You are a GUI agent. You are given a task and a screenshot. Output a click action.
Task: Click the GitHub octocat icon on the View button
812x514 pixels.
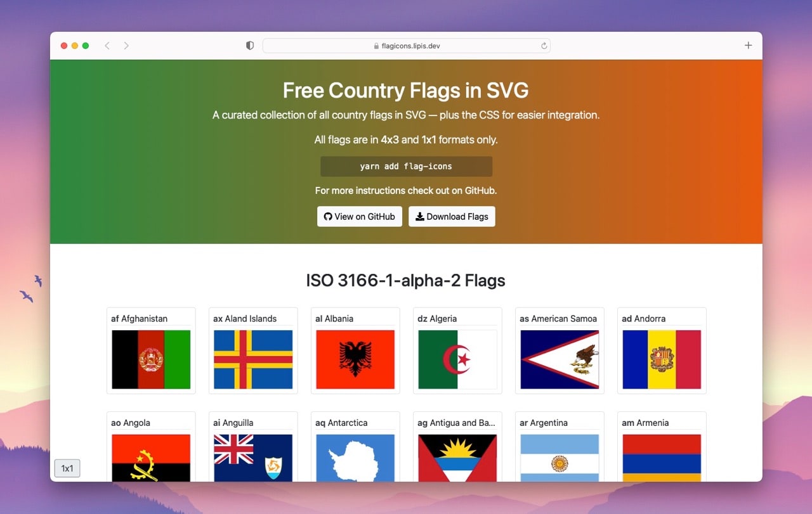[327, 216]
